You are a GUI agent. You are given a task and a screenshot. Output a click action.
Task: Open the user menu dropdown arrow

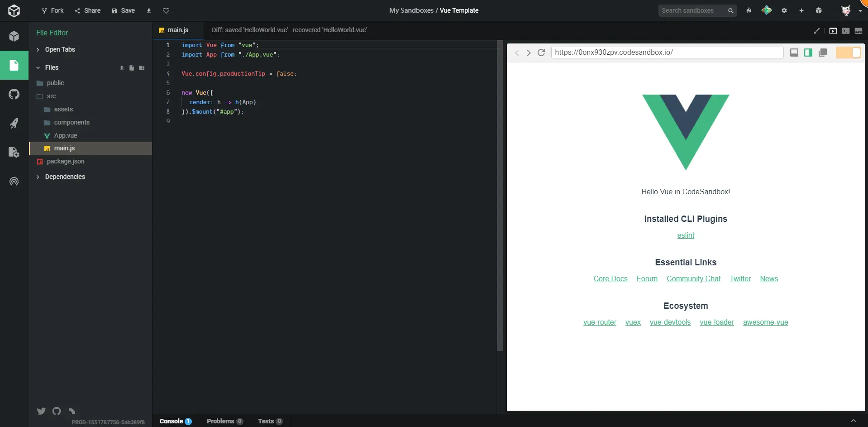point(860,11)
